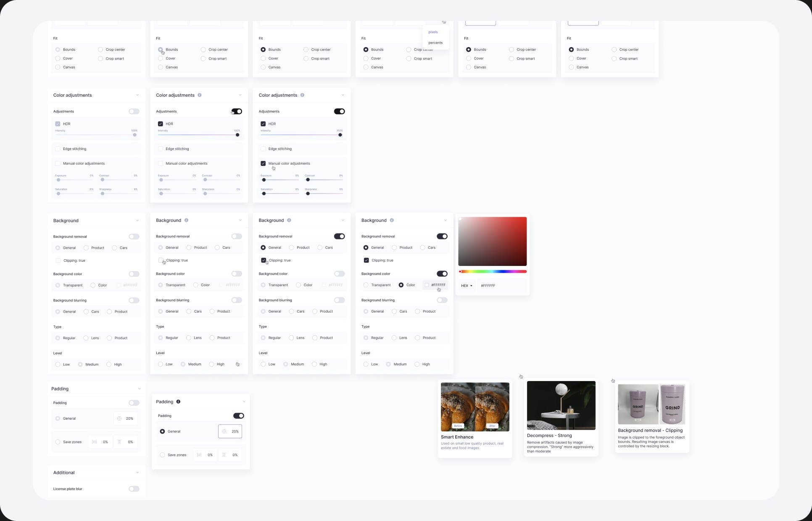Disable the switched-on Background color toggle
The height and width of the screenshot is (521, 812).
pos(442,274)
